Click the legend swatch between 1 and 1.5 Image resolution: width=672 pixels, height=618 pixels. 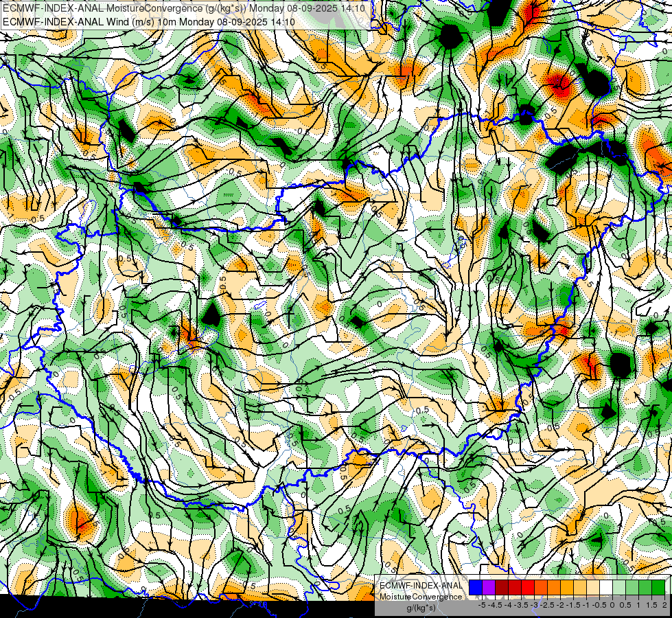pos(645,587)
